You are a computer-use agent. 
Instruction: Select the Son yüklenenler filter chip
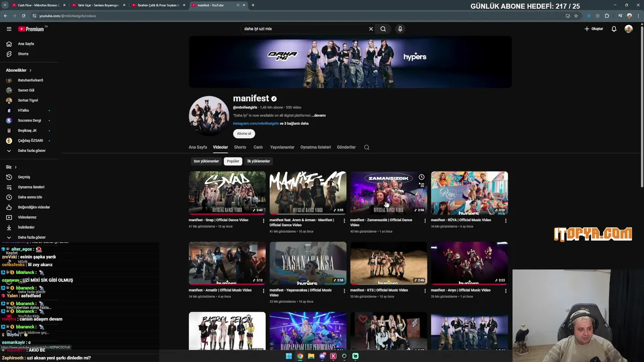(x=206, y=161)
